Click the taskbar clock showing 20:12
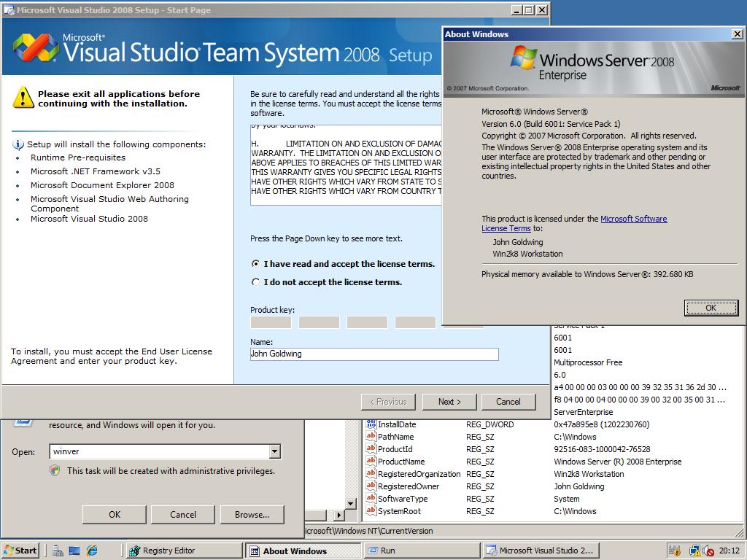This screenshot has width=747, height=560. [729, 551]
